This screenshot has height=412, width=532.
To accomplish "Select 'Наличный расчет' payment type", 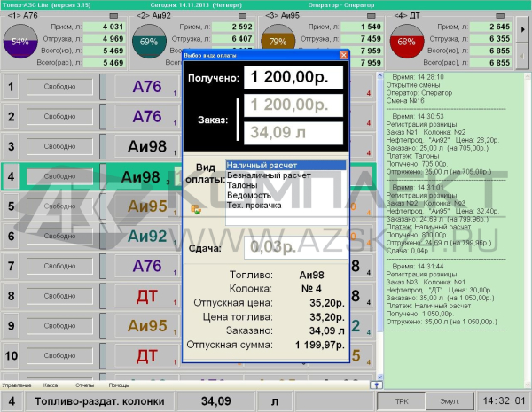I will tap(285, 165).
